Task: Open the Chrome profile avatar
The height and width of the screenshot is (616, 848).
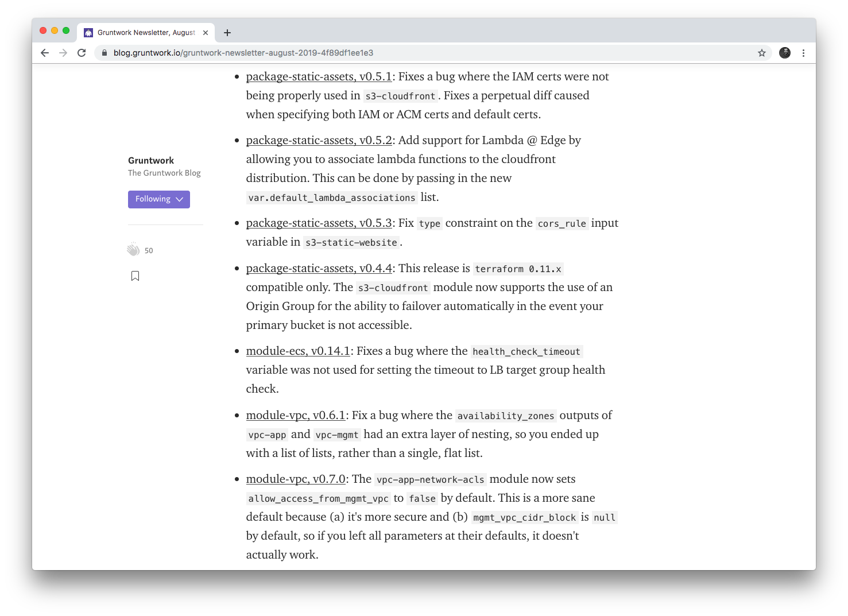Action: [x=785, y=52]
